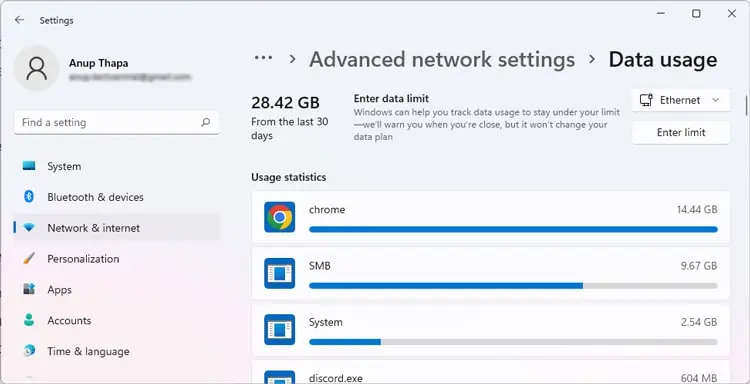Select Network & internet category
Viewport: 750px width, 384px height.
pyautogui.click(x=116, y=228)
